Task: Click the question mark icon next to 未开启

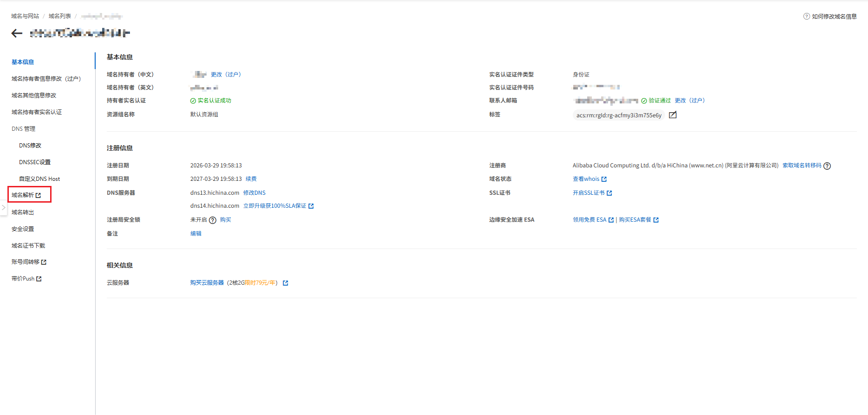Action: (x=213, y=220)
